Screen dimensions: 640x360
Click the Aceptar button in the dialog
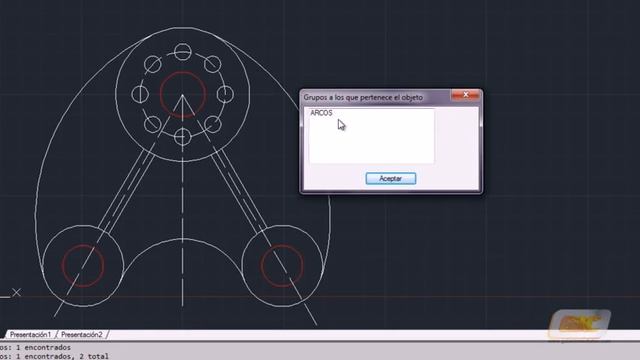pos(391,178)
